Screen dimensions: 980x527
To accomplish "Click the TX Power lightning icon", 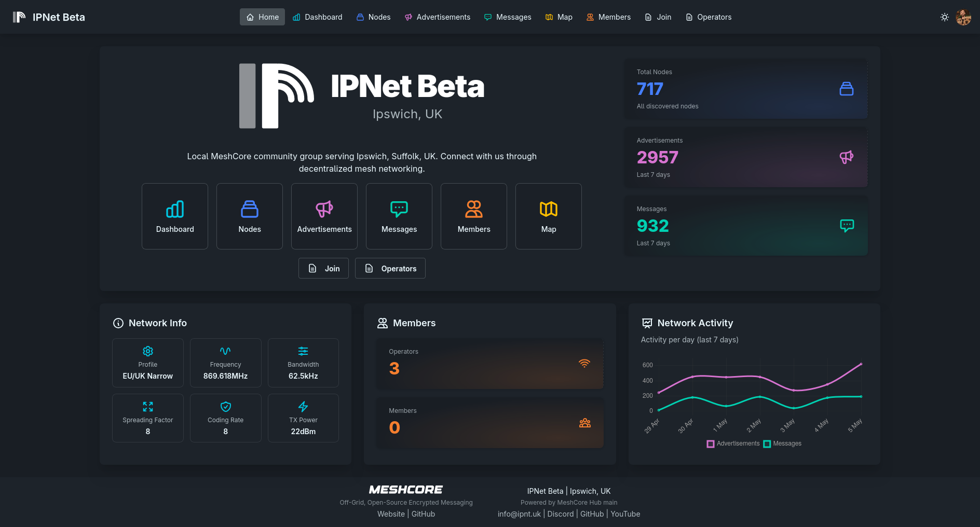I will [x=303, y=407].
